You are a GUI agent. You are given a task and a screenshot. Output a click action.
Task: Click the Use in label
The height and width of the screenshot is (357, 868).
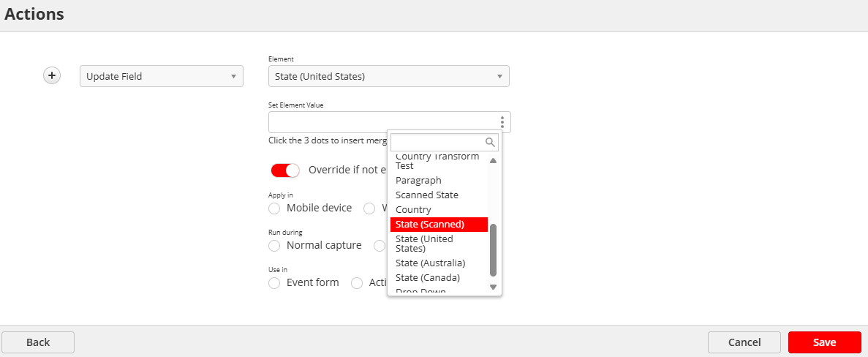pyautogui.click(x=278, y=270)
